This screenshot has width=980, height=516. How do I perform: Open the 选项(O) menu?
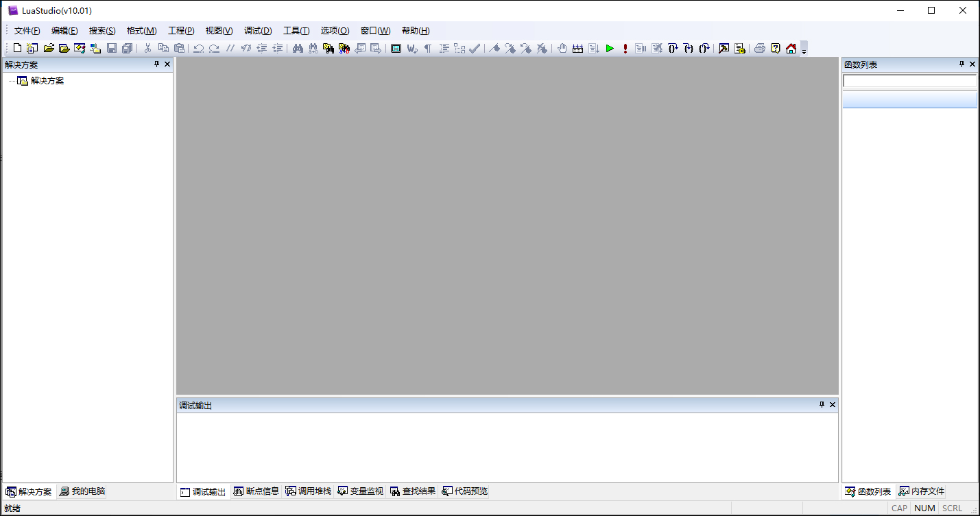[x=335, y=31]
